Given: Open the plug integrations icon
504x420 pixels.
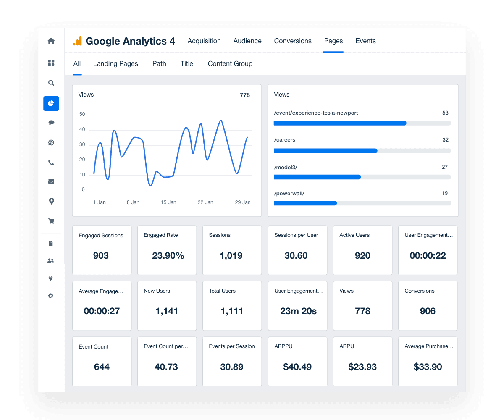Looking at the screenshot, I should coord(51,278).
